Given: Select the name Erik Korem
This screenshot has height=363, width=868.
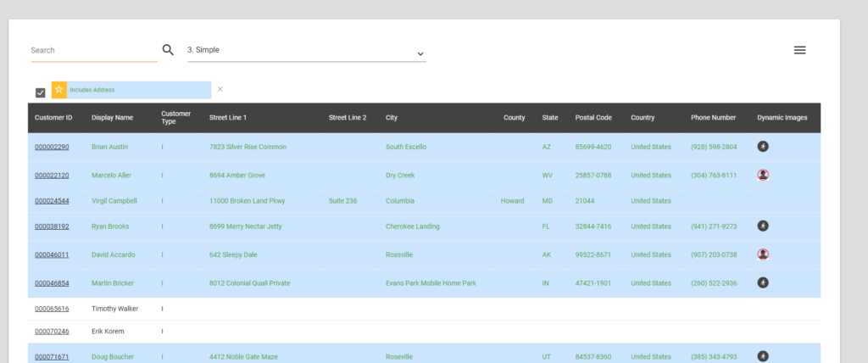Looking at the screenshot, I should point(108,331).
